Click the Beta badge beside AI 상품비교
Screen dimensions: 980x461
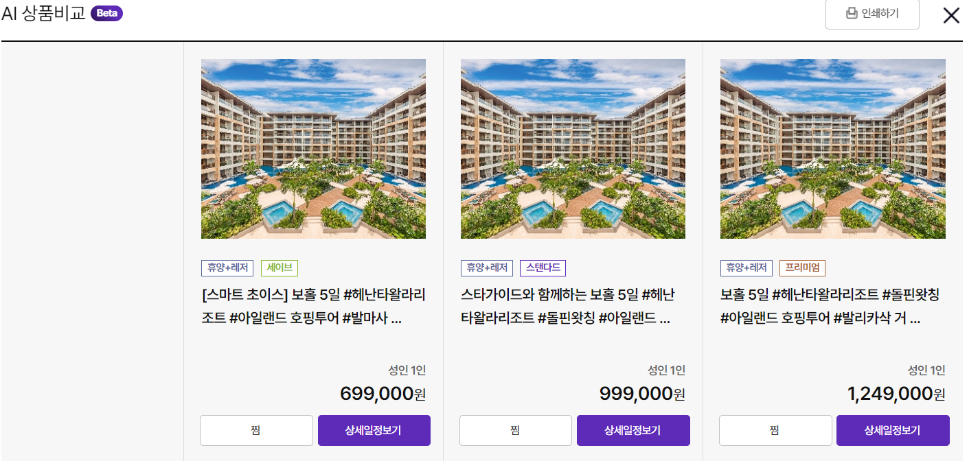[x=106, y=13]
